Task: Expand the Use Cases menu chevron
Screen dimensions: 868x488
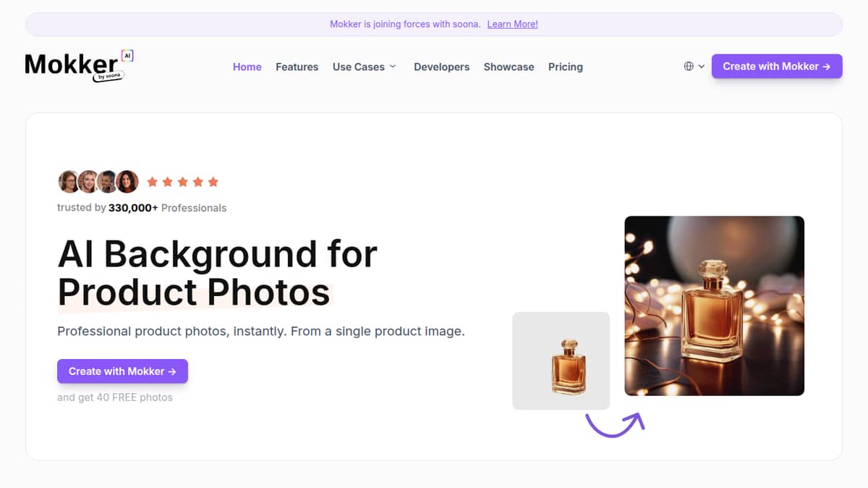Action: pos(393,66)
